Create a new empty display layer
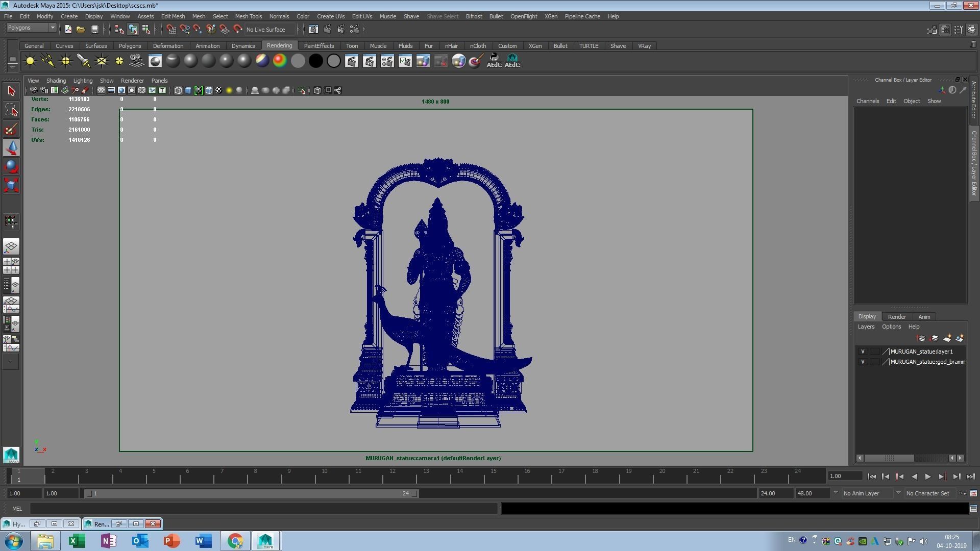Screen dimensions: 980x551 [x=947, y=338]
